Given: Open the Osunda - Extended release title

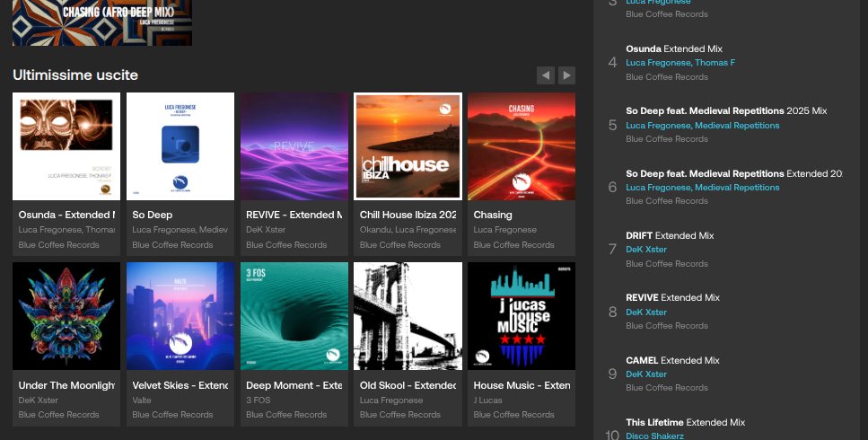Looking at the screenshot, I should [66, 215].
